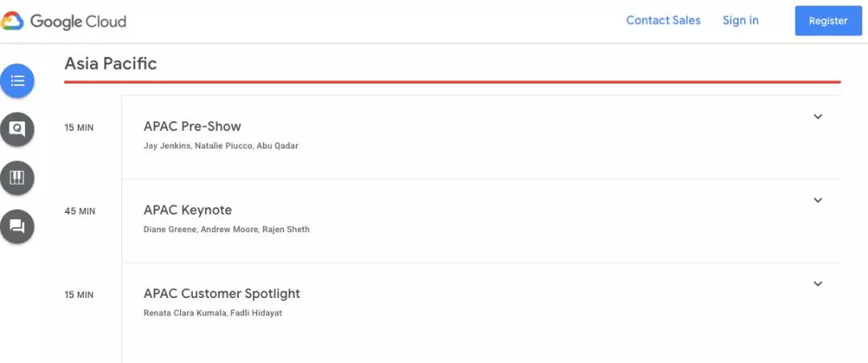Screen dimensions: 868x363
Task: Open the chat bubbles sidebar icon
Action: pos(17,226)
